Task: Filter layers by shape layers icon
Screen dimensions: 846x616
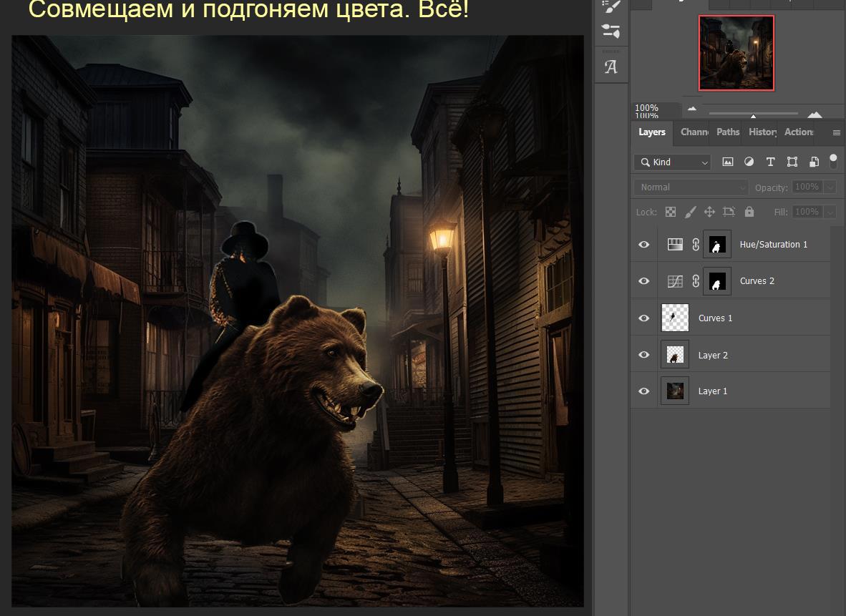Action: (792, 162)
